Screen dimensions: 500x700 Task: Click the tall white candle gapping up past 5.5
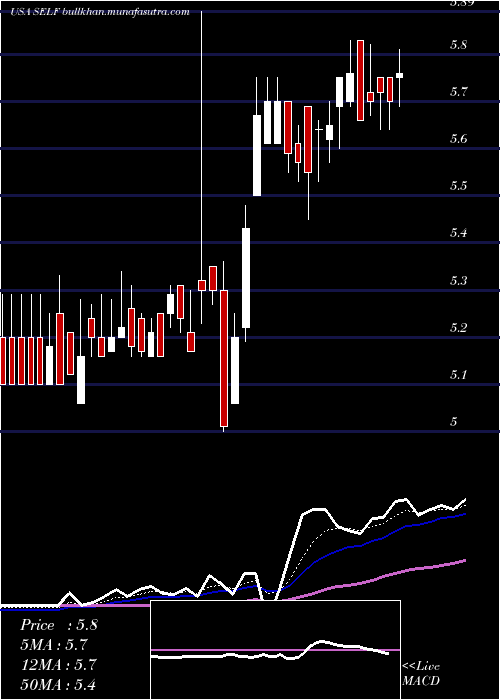[x=257, y=155]
